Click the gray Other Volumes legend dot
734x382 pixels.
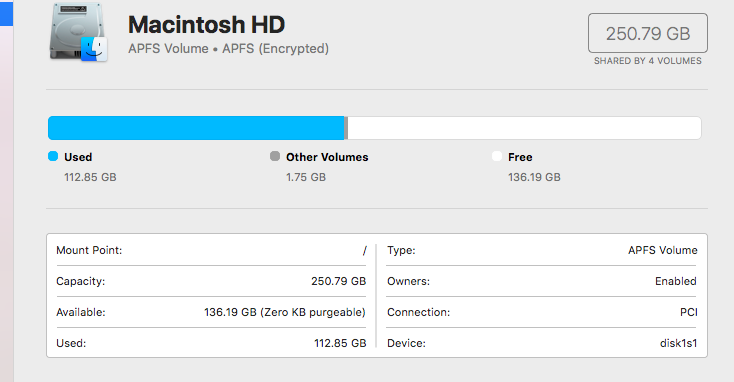coord(275,156)
